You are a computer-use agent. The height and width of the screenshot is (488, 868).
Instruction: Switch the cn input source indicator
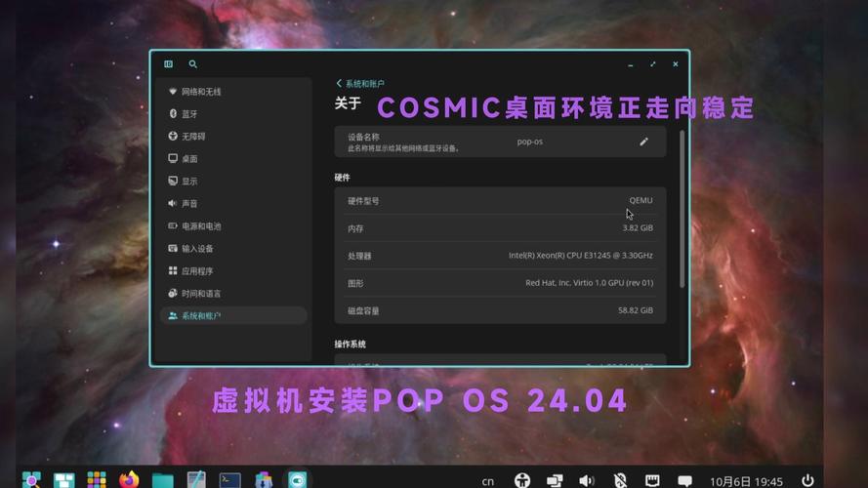click(487, 481)
